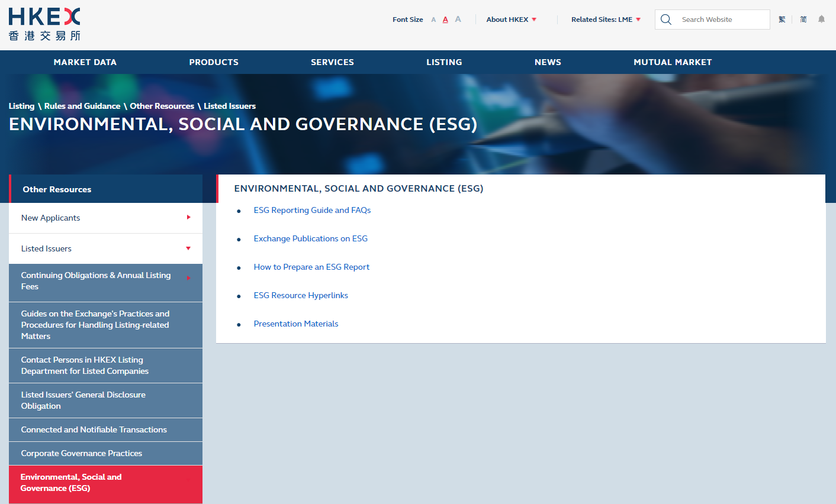Screen dimensions: 836x504
Task: Open ESG Reporting Guide and FAQs link
Action: [312, 210]
